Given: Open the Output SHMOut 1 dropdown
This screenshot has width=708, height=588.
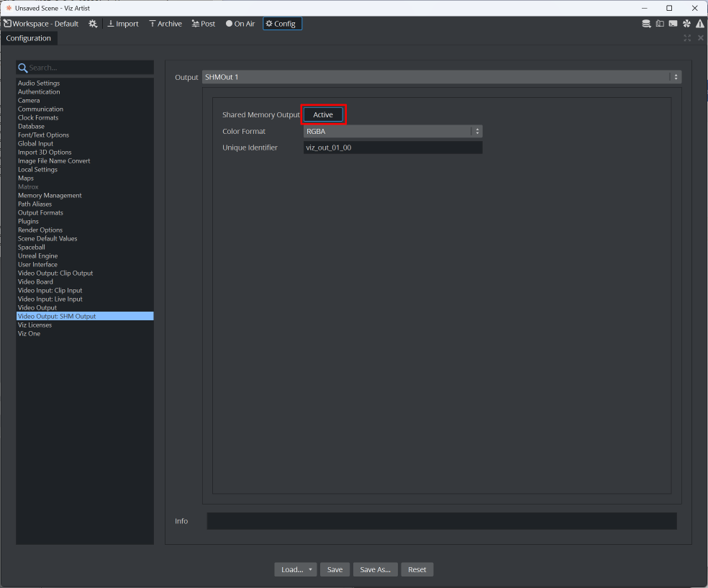Looking at the screenshot, I should pyautogui.click(x=441, y=77).
